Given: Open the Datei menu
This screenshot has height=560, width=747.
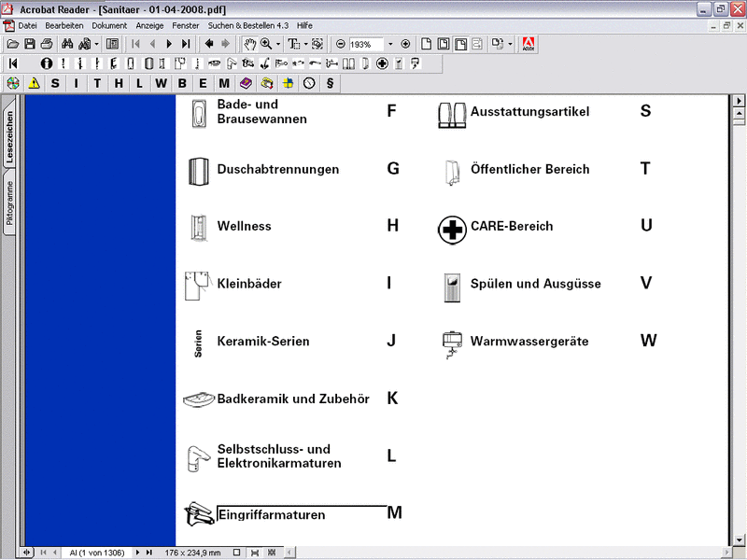Looking at the screenshot, I should (28, 26).
